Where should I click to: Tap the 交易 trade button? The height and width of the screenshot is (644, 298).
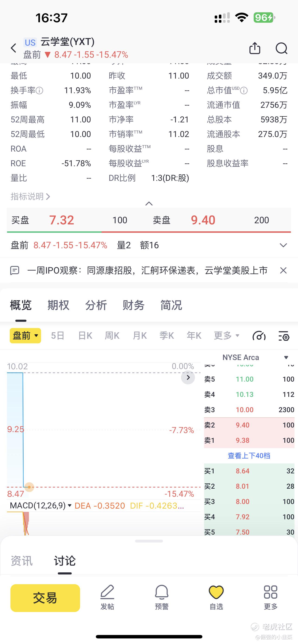[45, 598]
